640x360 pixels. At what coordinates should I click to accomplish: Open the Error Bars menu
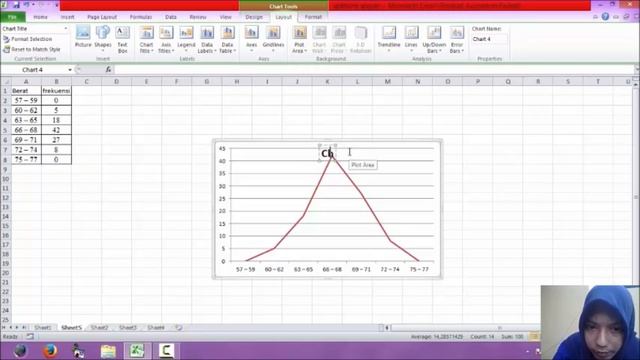(457, 40)
